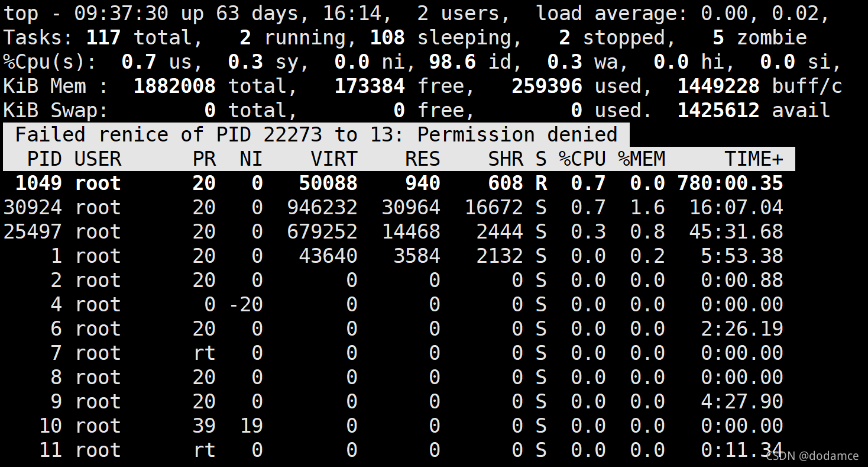
Task: Click the VIRT column header
Action: click(334, 159)
